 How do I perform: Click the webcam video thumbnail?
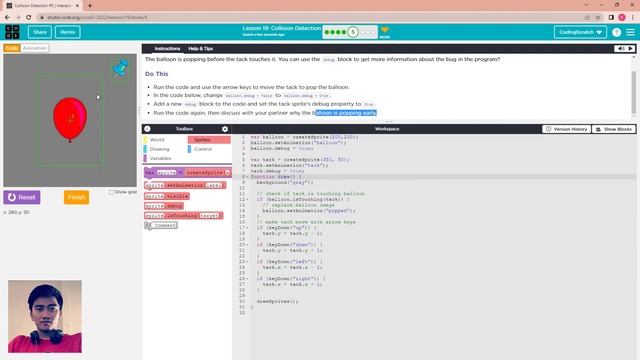pyautogui.click(x=45, y=316)
